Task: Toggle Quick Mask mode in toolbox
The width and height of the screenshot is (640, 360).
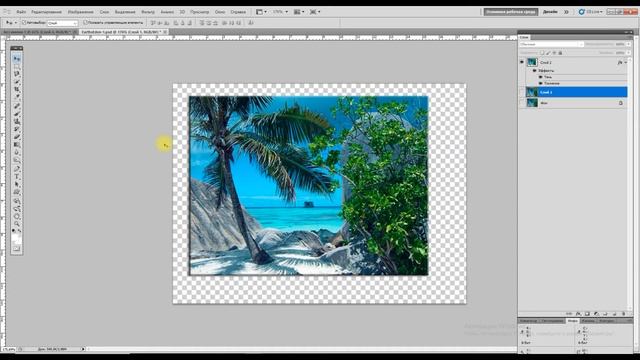Action: pos(17,248)
